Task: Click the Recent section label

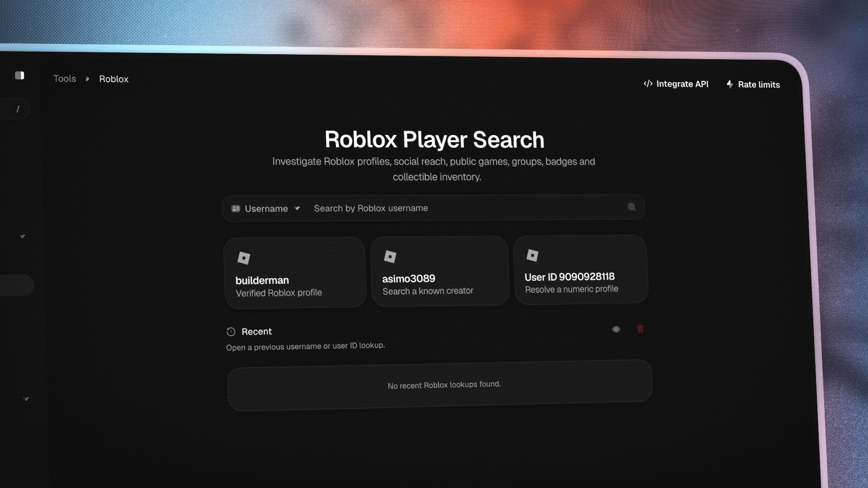Action: click(256, 332)
